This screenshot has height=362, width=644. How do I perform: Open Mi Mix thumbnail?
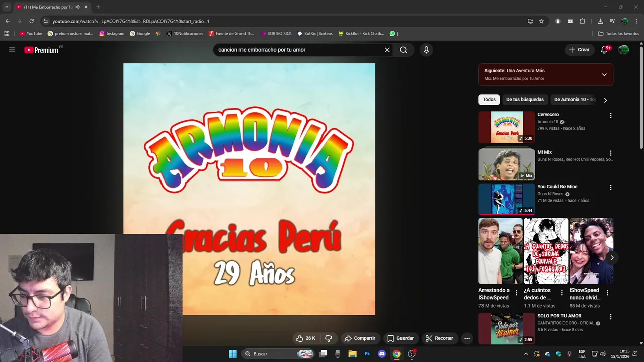pos(507,164)
